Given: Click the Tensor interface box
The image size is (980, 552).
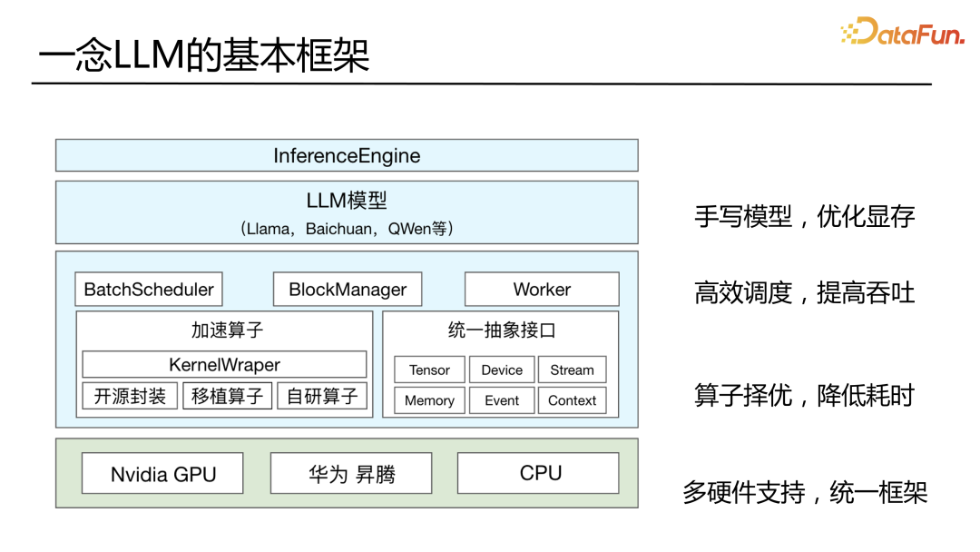Looking at the screenshot, I should pyautogui.click(x=428, y=370).
